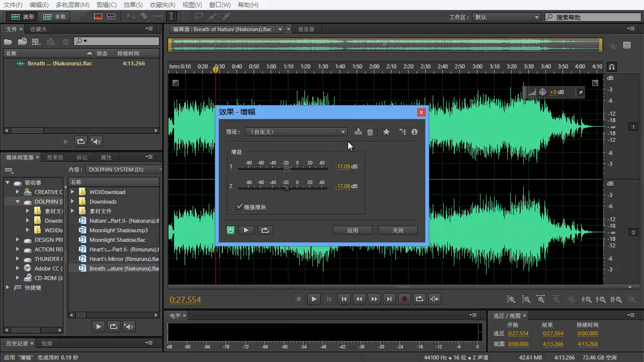Toggle transport loop playback
Image resolution: width=644 pixels, height=362 pixels.
point(419,299)
